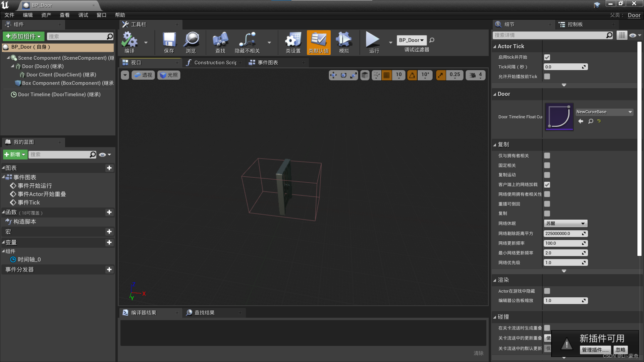
Task: Open the NewCurveBase dropdown
Action: [604, 112]
